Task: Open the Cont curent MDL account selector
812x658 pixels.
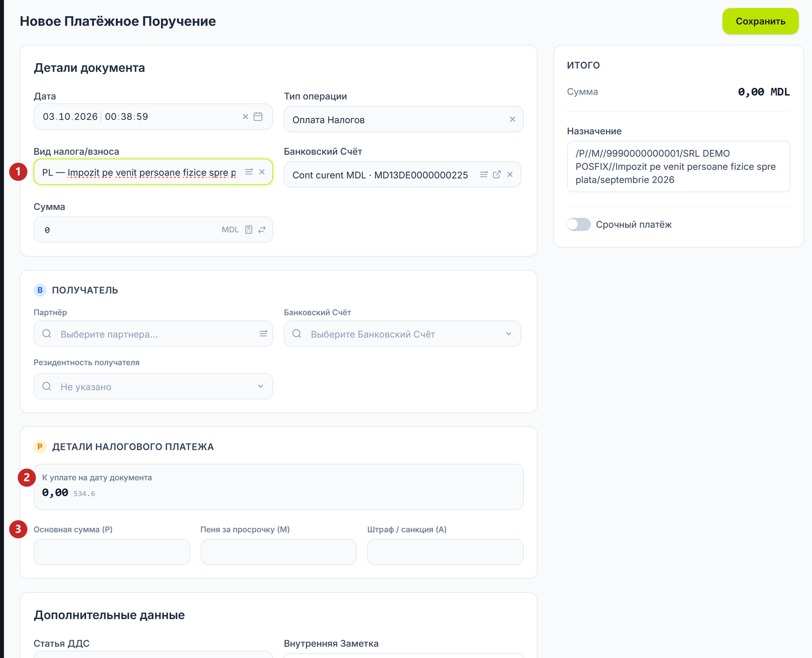Action: [x=402, y=175]
